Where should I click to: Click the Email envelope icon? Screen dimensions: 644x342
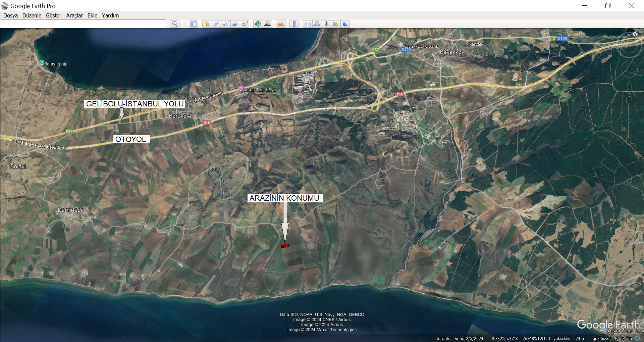click(307, 24)
